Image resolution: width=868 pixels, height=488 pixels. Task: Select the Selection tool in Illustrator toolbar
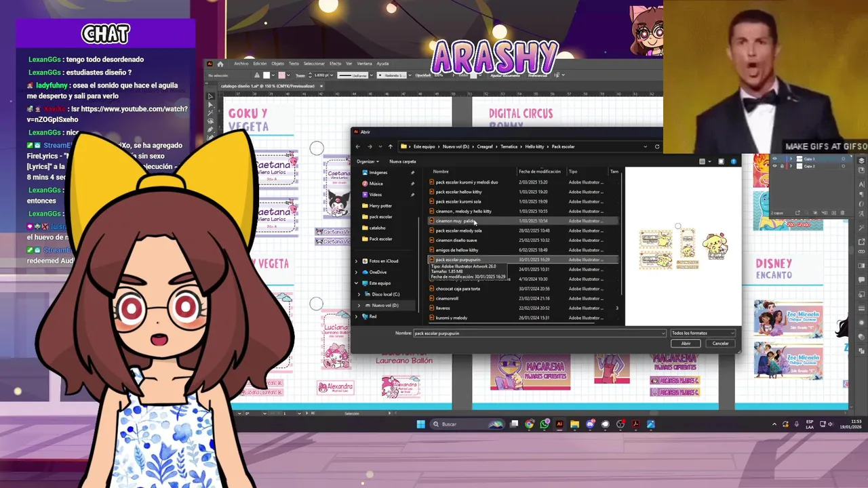click(x=210, y=96)
